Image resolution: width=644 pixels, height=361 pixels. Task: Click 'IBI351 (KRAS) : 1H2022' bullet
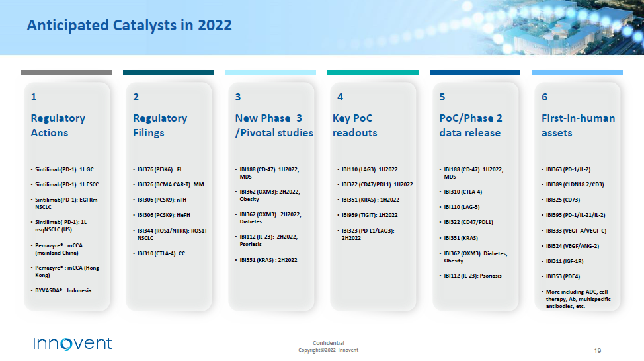coord(370,200)
